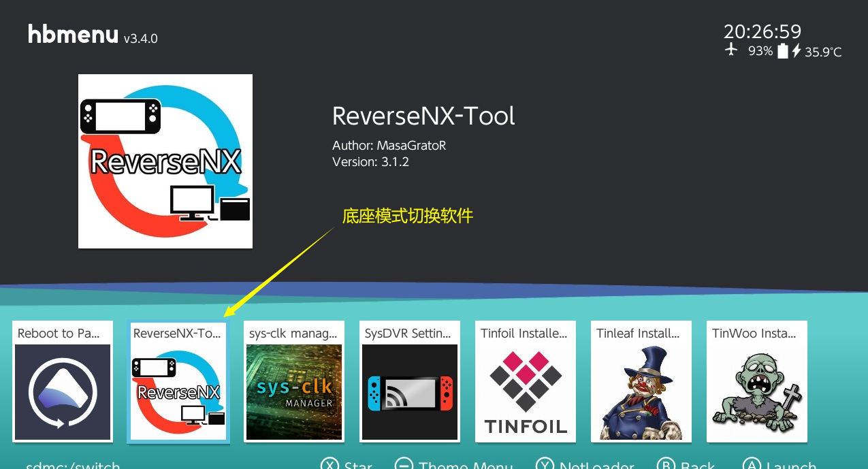
Task: Open the SysDVR Settings app tile
Action: point(410,381)
